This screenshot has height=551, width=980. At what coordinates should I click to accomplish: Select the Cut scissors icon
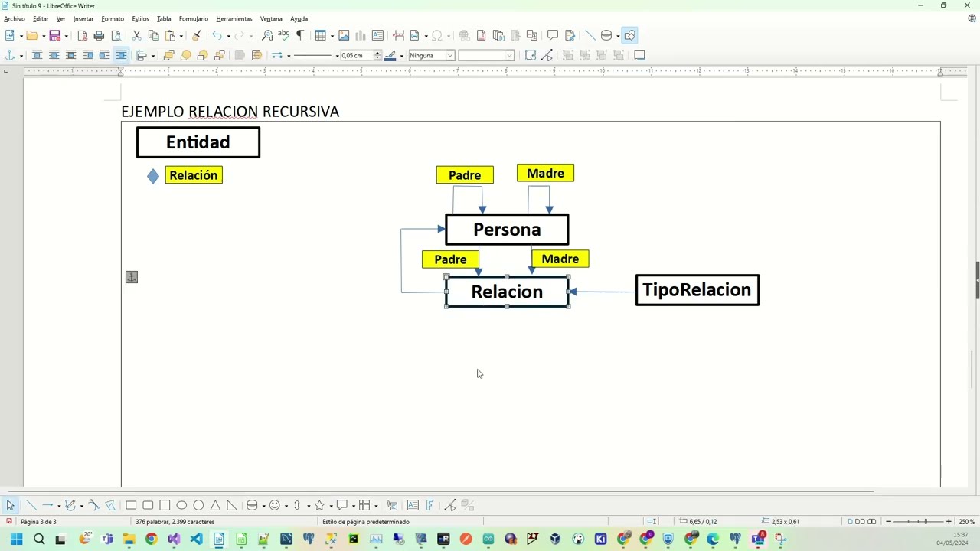click(136, 35)
